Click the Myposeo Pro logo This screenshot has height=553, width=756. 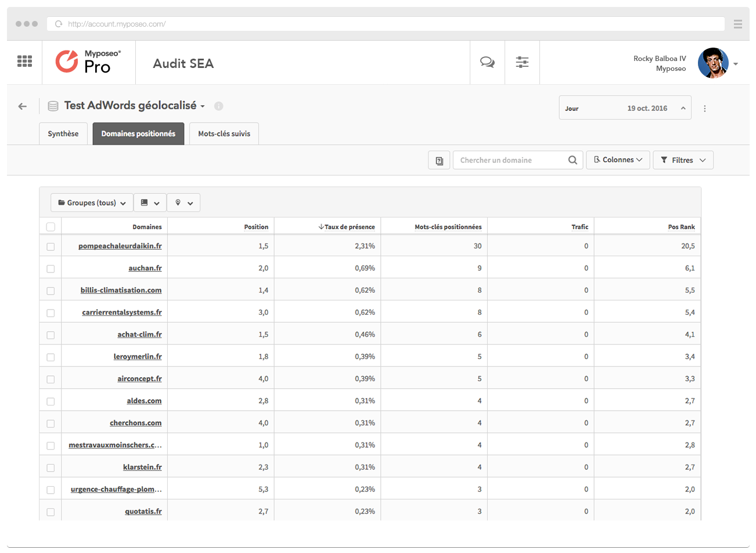pos(88,62)
